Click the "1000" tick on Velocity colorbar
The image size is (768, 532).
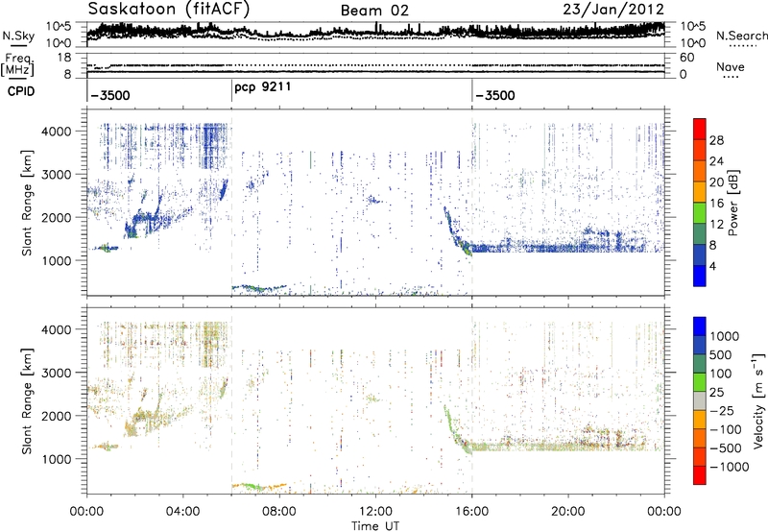(x=725, y=336)
